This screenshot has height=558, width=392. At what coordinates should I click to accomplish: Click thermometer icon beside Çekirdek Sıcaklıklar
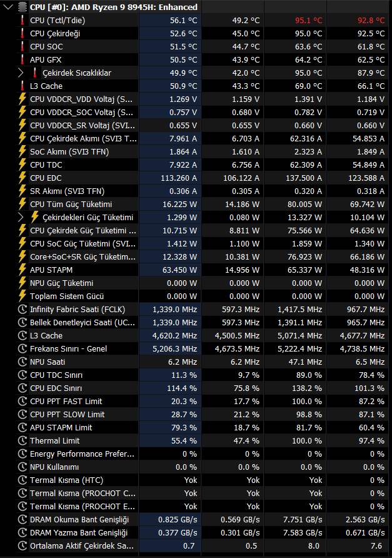pos(34,73)
